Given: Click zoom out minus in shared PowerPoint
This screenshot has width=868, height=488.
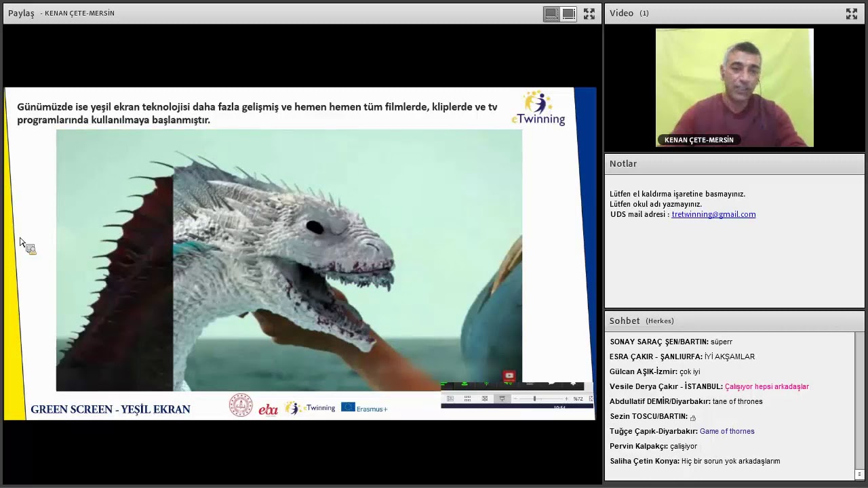Looking at the screenshot, I should 515,399.
